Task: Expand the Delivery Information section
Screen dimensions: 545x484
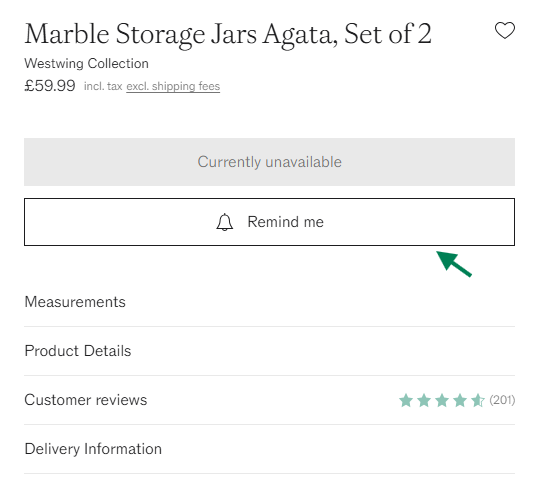Action: [x=269, y=449]
